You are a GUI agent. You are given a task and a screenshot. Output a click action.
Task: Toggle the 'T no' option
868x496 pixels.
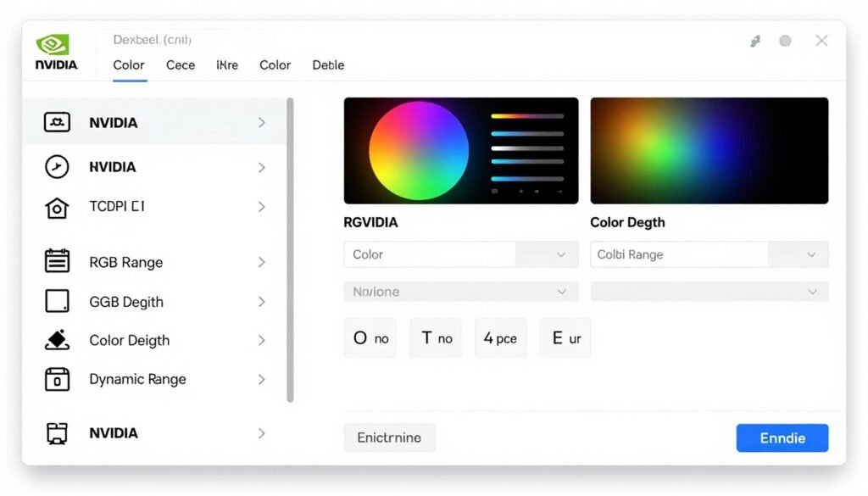pos(435,337)
